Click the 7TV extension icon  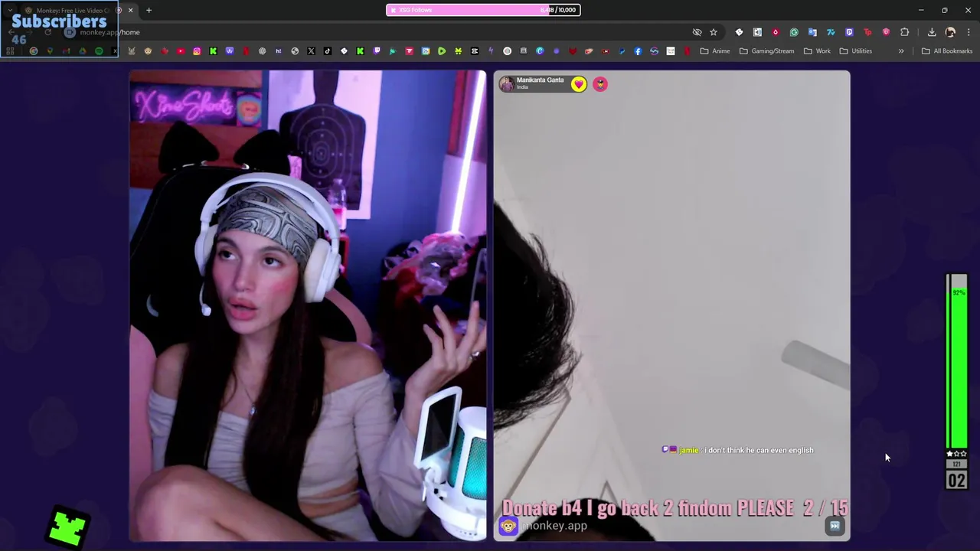pyautogui.click(x=831, y=32)
